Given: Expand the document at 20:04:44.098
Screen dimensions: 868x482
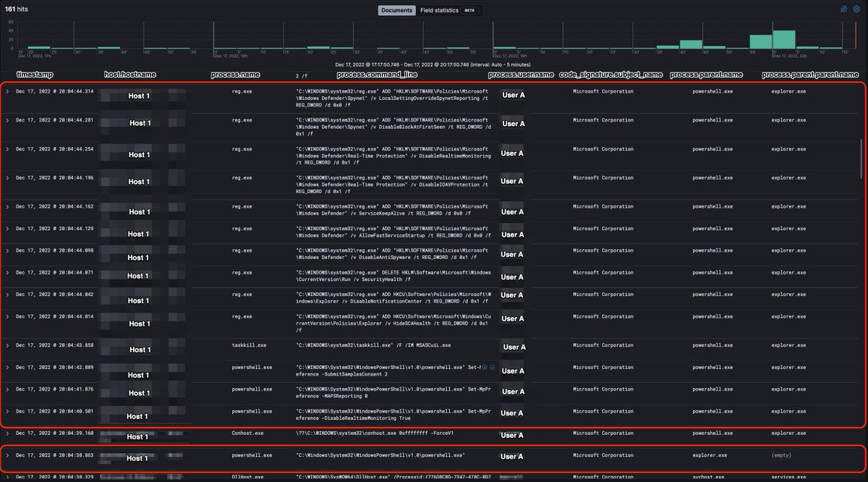Looking at the screenshot, I should click(x=7, y=250).
